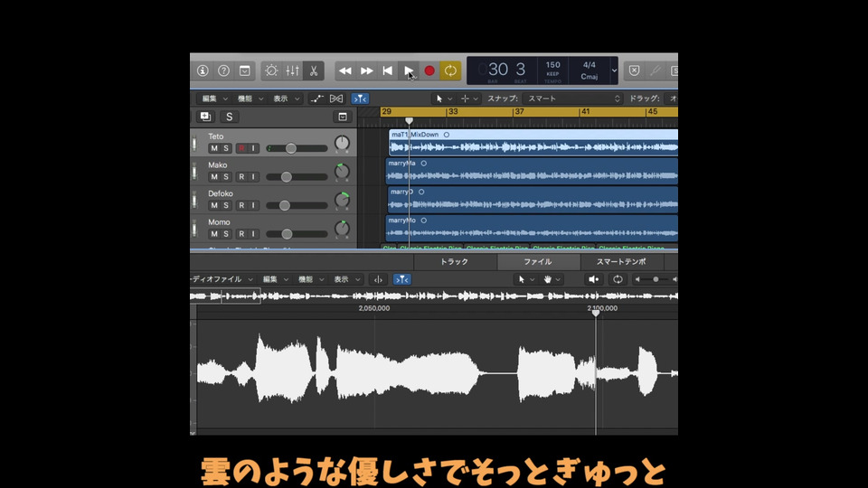This screenshot has width=868, height=488.
Task: Mute the Momo track
Action: click(x=214, y=234)
